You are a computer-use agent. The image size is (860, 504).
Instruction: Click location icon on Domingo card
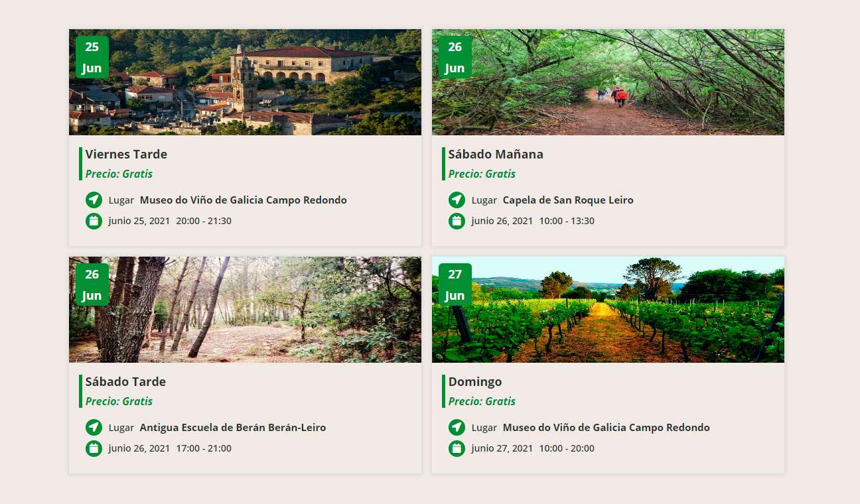coord(457,428)
